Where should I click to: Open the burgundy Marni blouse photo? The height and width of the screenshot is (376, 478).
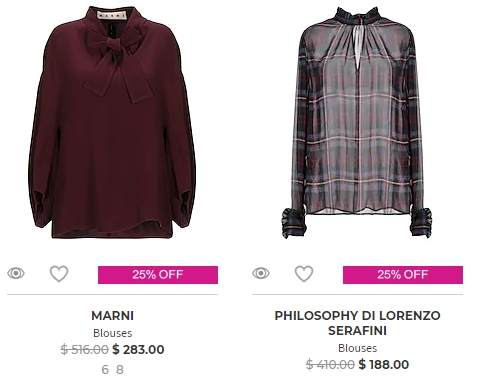112,122
